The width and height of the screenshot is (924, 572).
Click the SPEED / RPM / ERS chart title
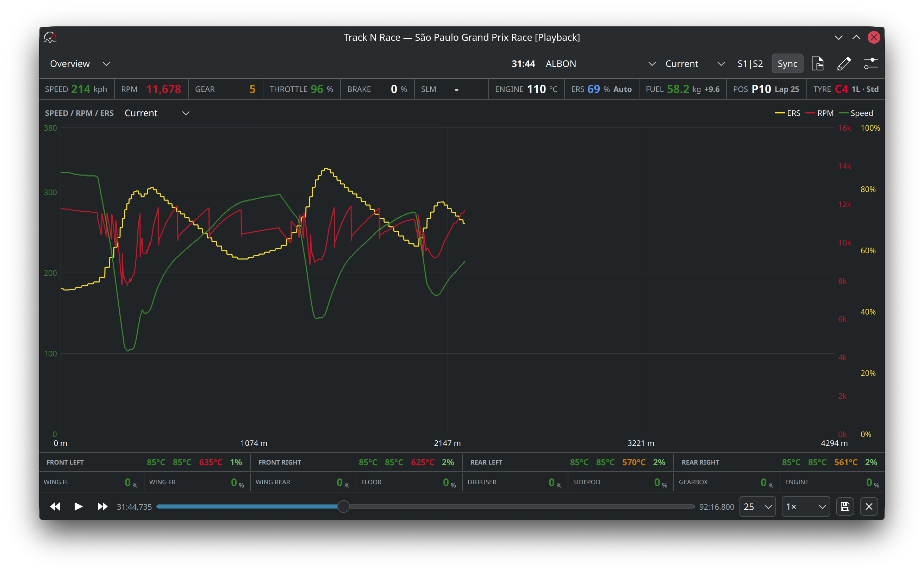coord(79,113)
